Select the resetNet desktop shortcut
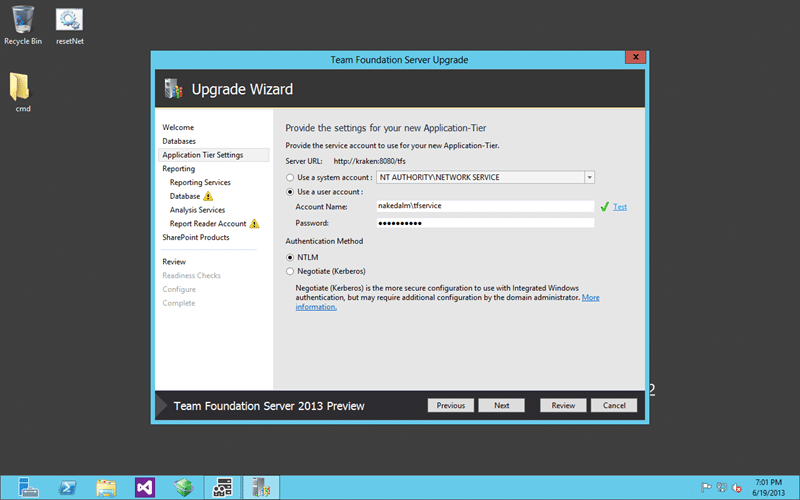The image size is (800, 500). click(69, 26)
